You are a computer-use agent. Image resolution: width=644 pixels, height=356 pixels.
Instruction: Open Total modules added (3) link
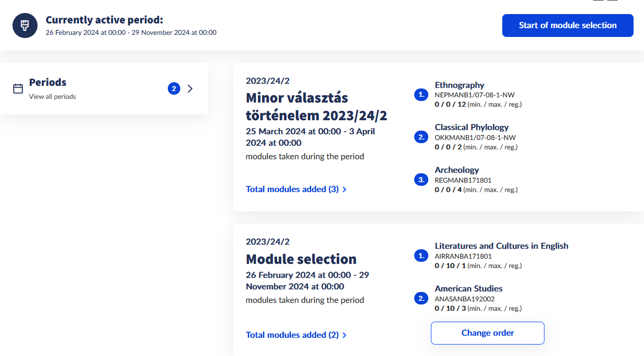point(296,189)
